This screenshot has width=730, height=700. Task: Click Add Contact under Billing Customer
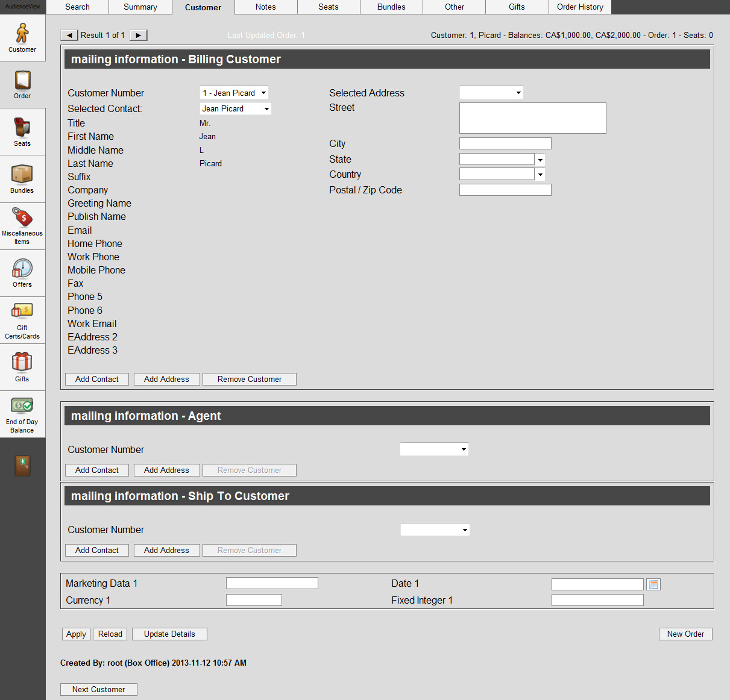(97, 380)
